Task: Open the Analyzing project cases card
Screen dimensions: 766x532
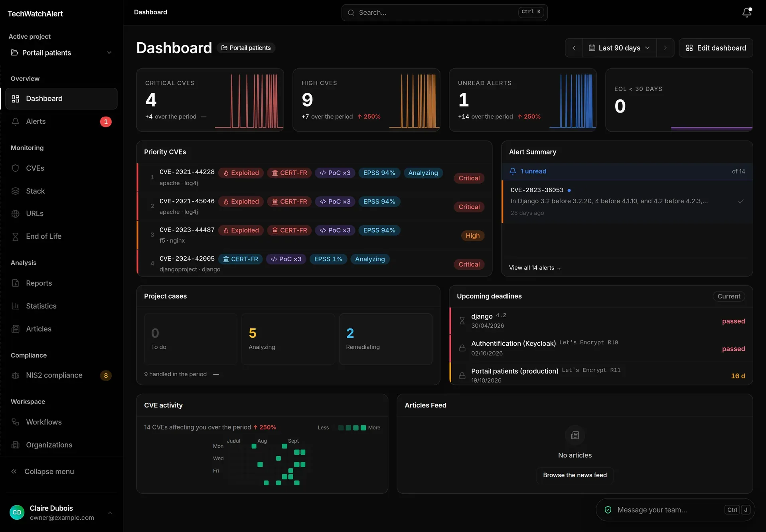Action: click(288, 339)
